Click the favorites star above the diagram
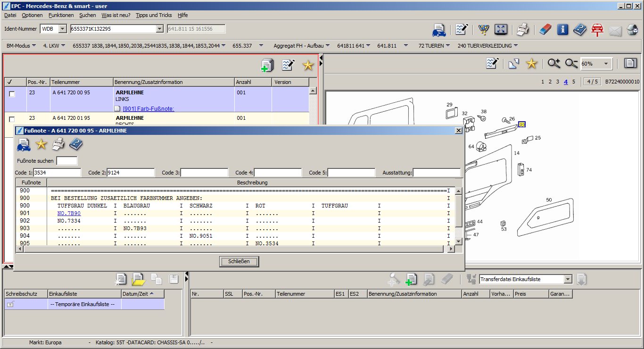Viewport: 644px width, 349px height. coord(531,63)
